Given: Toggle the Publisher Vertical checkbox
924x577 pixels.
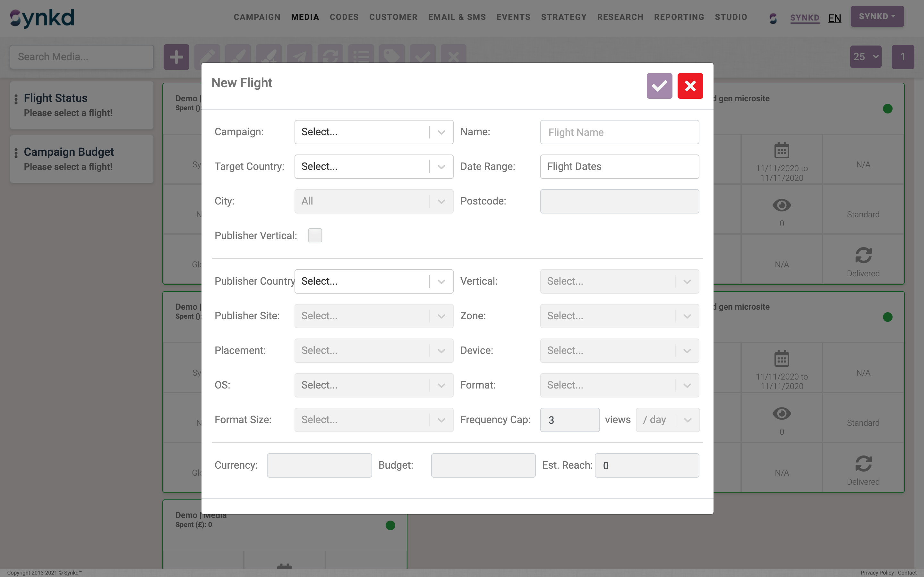Looking at the screenshot, I should coord(315,236).
